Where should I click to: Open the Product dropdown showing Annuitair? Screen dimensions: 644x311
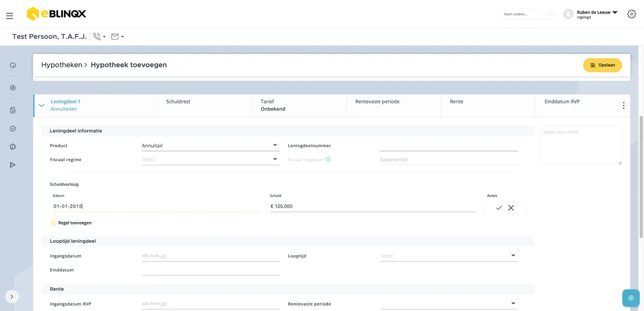pyautogui.click(x=210, y=146)
